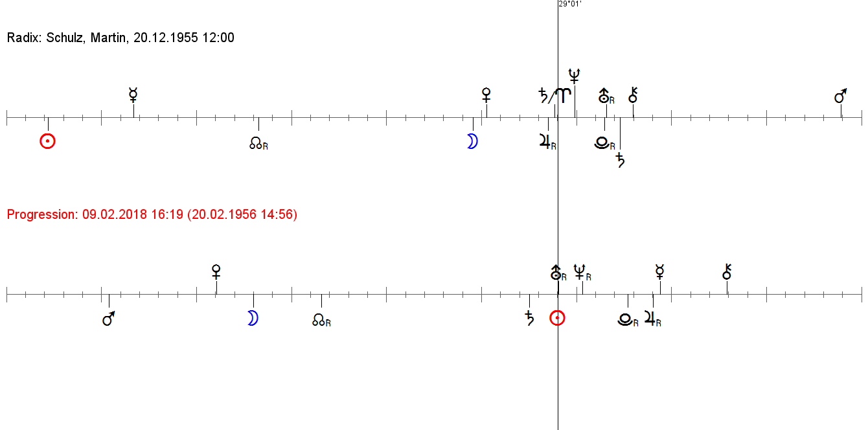868x430 pixels.
Task: Click the blue Moon in progression row
Action: (x=253, y=318)
